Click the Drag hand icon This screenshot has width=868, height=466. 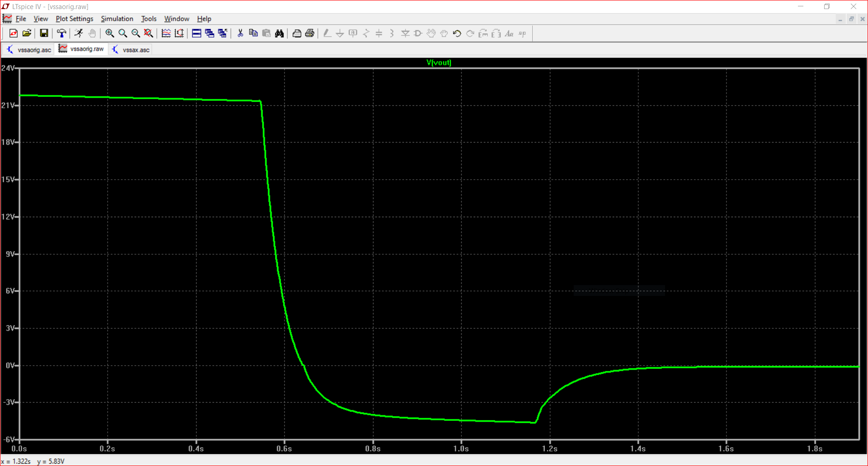coord(444,33)
